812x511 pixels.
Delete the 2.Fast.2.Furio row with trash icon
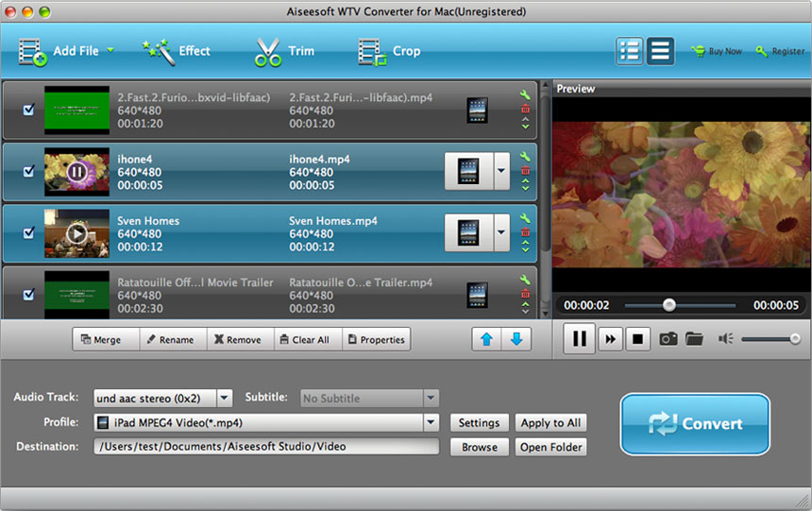tap(525, 109)
